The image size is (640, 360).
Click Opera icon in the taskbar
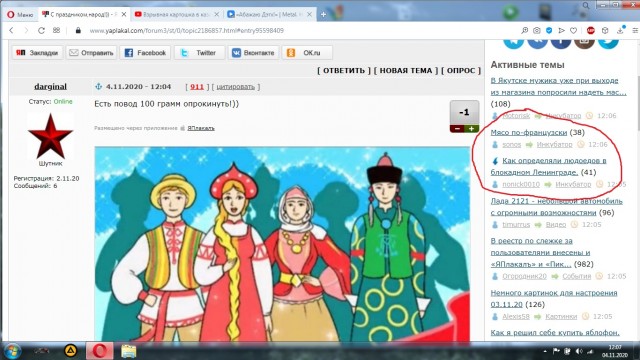tap(100, 351)
